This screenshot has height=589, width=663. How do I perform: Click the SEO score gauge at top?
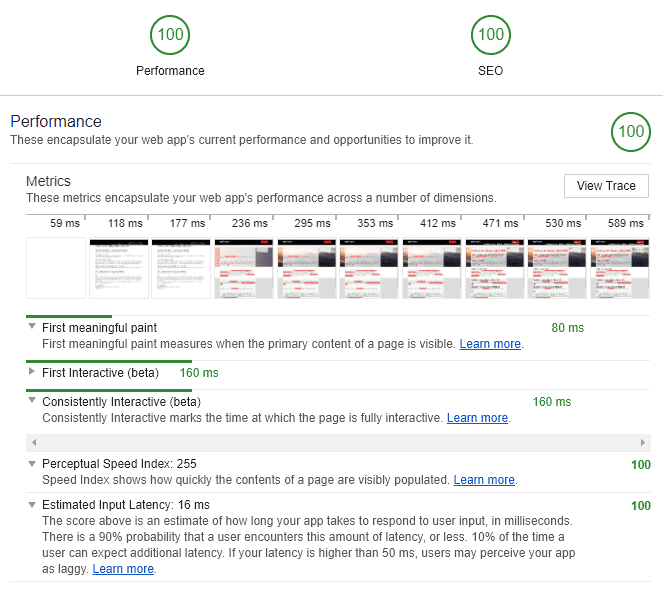click(x=491, y=35)
